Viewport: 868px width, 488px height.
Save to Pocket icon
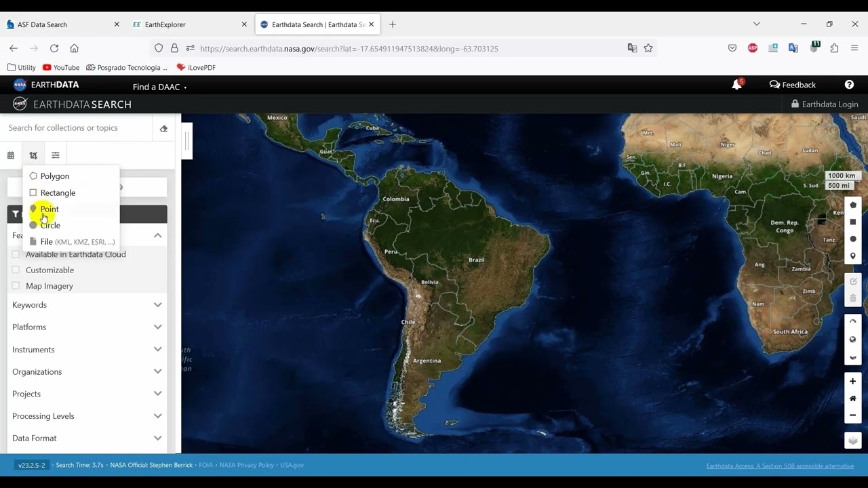pyautogui.click(x=732, y=48)
